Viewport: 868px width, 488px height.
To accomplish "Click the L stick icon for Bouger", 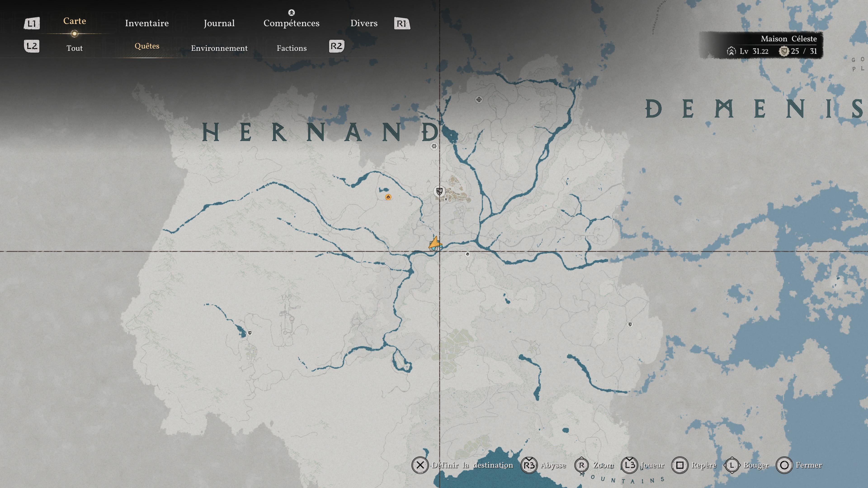I will [x=732, y=465].
